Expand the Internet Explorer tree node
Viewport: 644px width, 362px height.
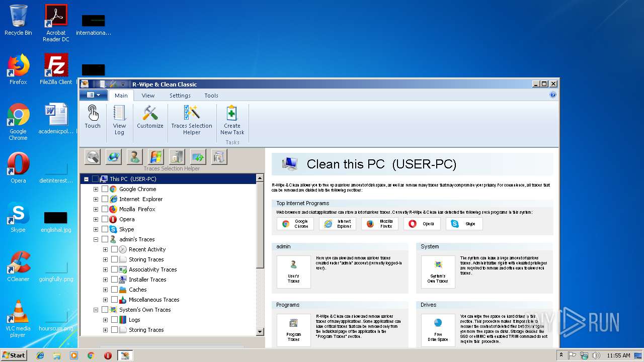(x=96, y=199)
